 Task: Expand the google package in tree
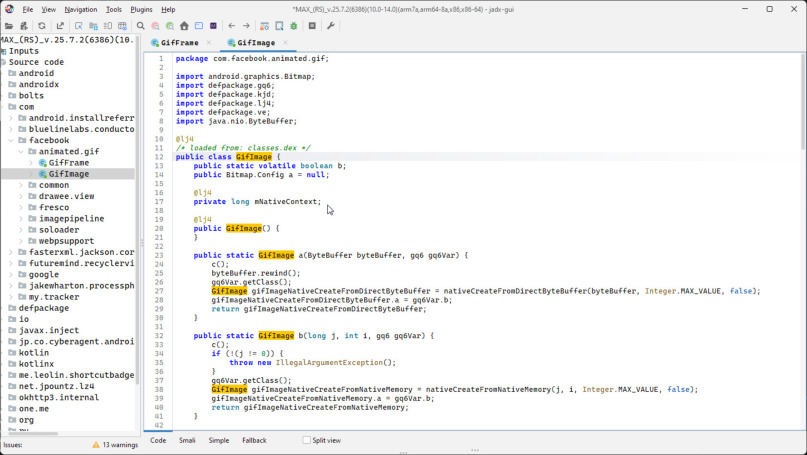tap(12, 274)
